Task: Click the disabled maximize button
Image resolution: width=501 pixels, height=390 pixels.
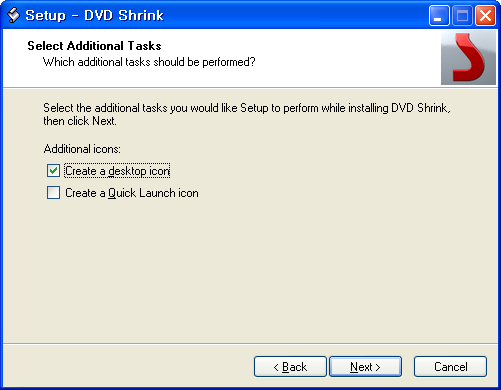Action: [x=462, y=16]
